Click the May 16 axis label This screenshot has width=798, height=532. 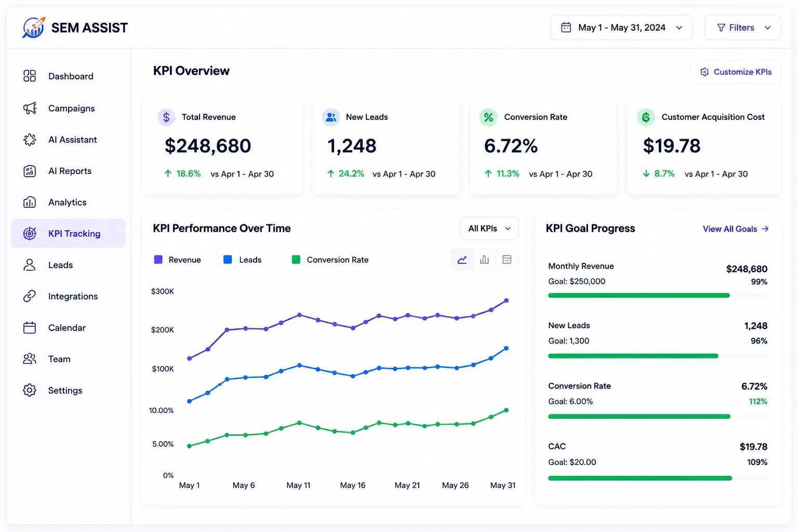click(353, 485)
